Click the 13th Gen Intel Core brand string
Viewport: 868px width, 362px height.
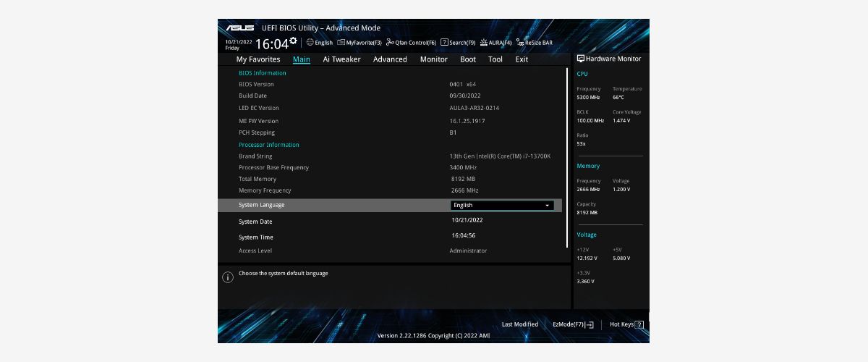[500, 156]
